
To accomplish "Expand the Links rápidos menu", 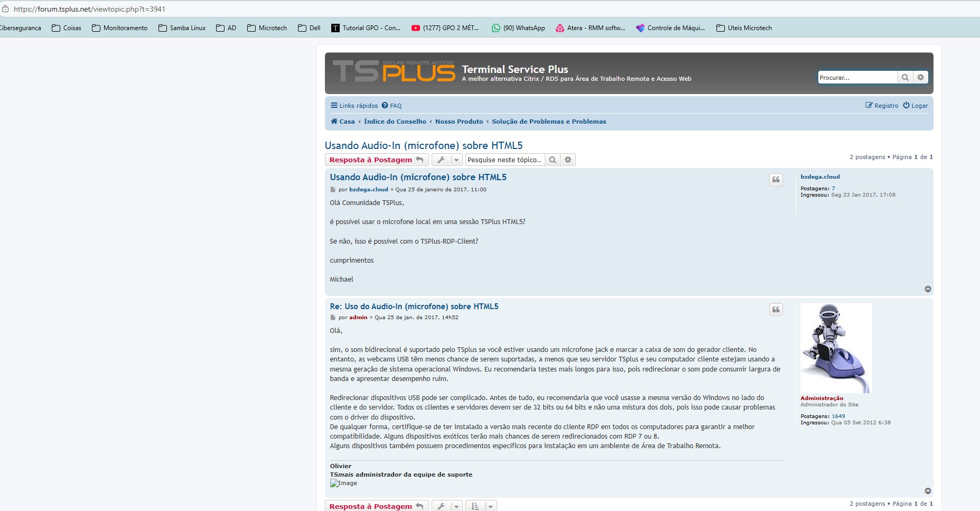I will pyautogui.click(x=354, y=106).
